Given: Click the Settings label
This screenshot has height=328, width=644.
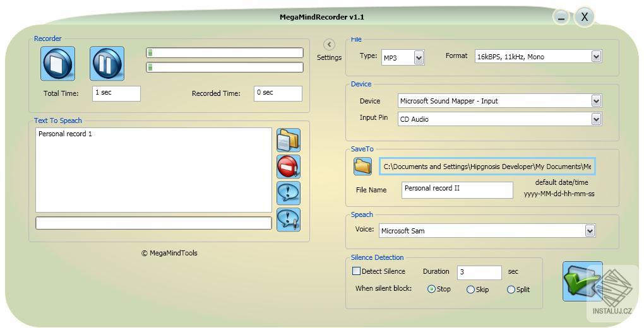Looking at the screenshot, I should (x=329, y=57).
